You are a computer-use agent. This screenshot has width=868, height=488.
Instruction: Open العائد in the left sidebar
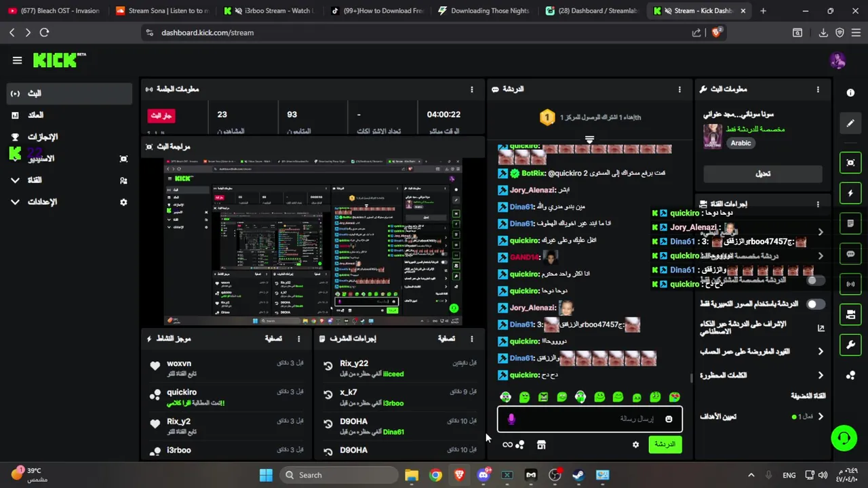pyautogui.click(x=68, y=115)
